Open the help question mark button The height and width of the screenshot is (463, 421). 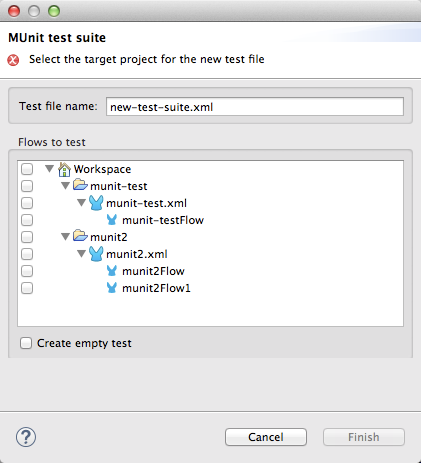pyautogui.click(x=26, y=437)
